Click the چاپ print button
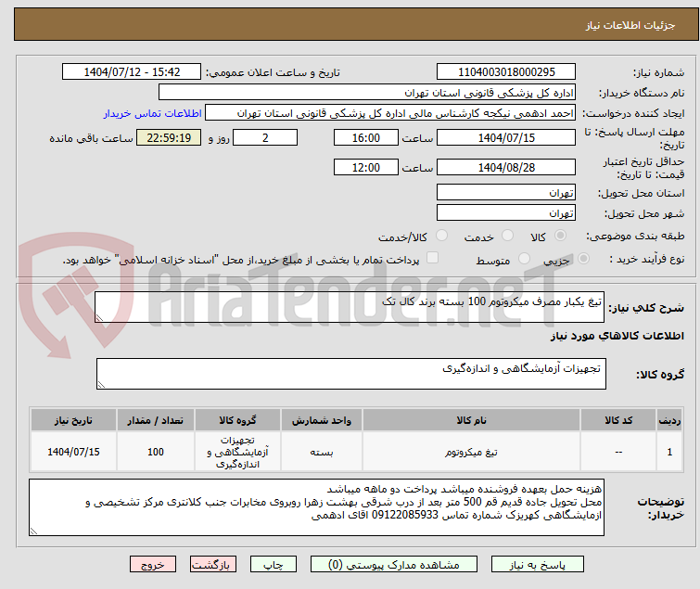Viewport: 700px width, 589px height. [x=274, y=565]
